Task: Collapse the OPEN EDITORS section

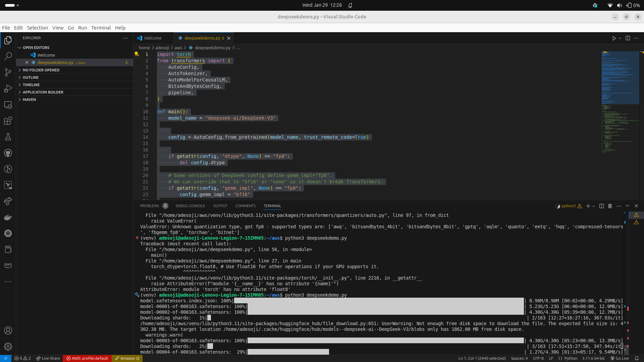Action: (x=36, y=47)
